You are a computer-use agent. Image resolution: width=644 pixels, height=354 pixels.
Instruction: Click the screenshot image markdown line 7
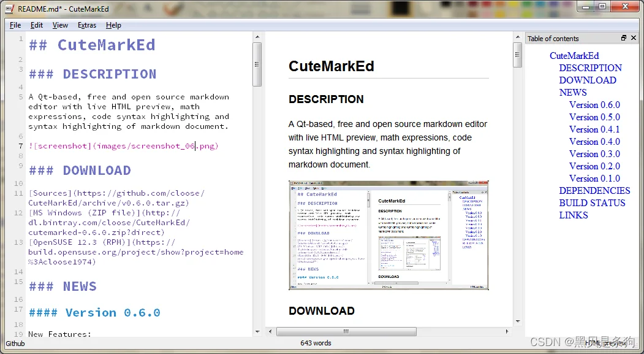coord(123,146)
